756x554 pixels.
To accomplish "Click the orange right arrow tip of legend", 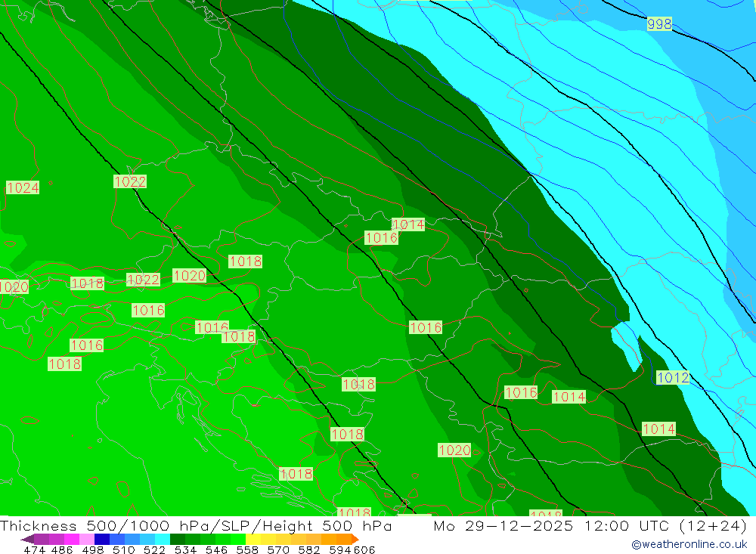I will 355,539.
